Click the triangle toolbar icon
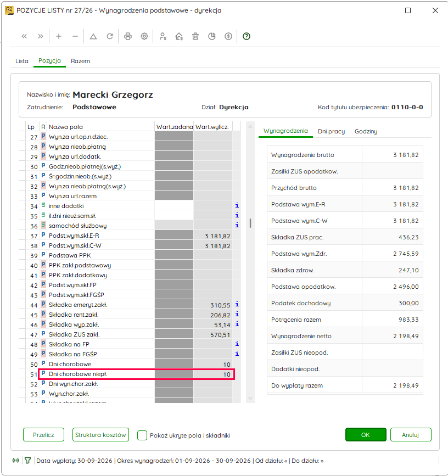The width and height of the screenshot is (448, 476). coord(93,36)
